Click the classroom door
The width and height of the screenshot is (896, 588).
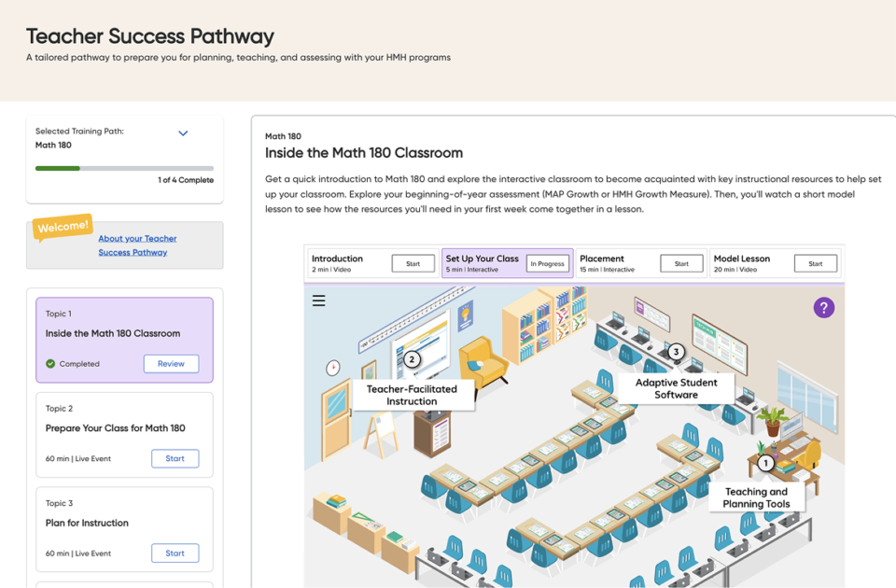tap(335, 421)
